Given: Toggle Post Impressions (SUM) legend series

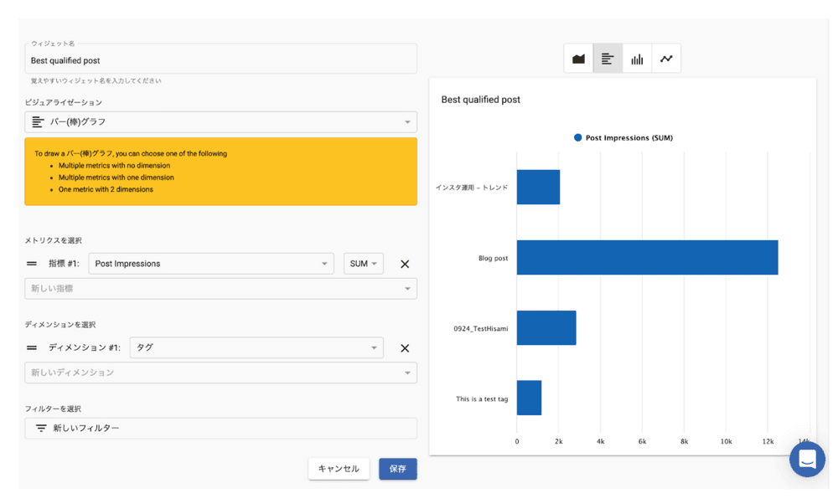Looking at the screenshot, I should tap(623, 138).
